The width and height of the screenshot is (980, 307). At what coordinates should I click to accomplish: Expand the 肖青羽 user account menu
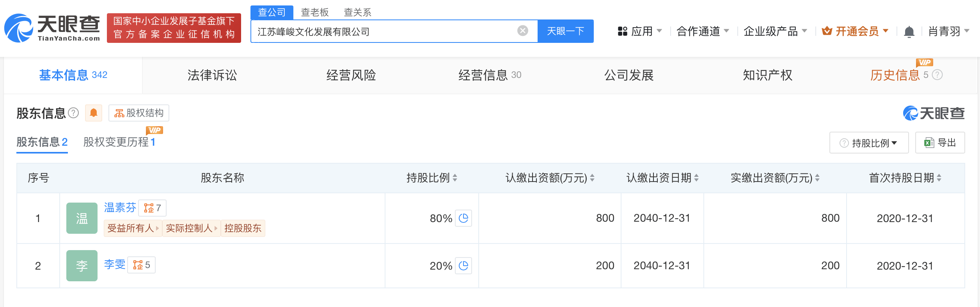click(x=949, y=31)
